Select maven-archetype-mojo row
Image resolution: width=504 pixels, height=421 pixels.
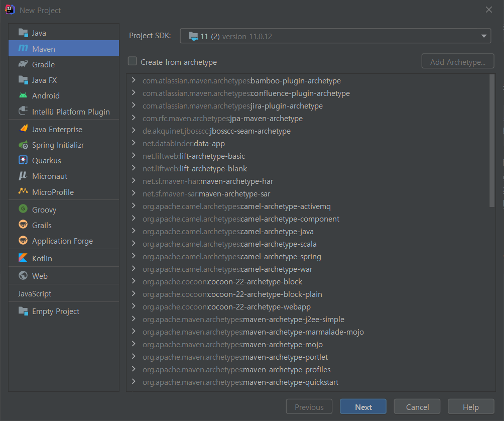coord(308,344)
